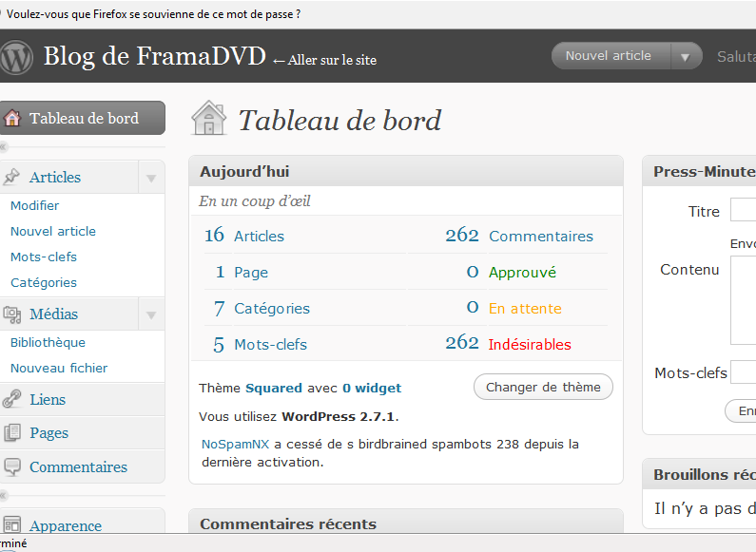
Task: Click the Press-Minute widget header
Action: tap(700, 171)
